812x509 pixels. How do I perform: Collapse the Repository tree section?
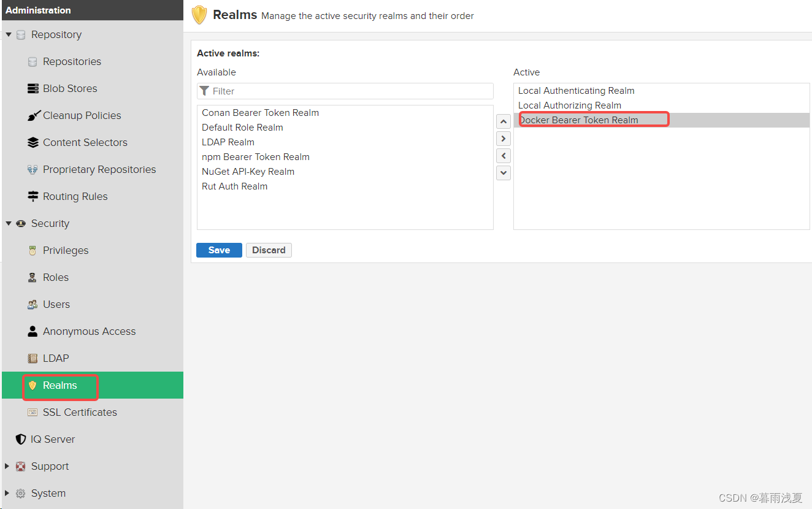click(9, 35)
